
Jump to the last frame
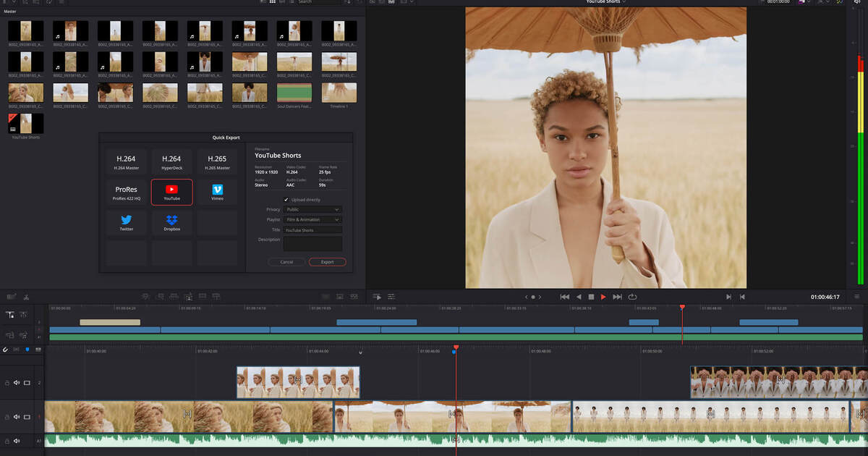[617, 297]
